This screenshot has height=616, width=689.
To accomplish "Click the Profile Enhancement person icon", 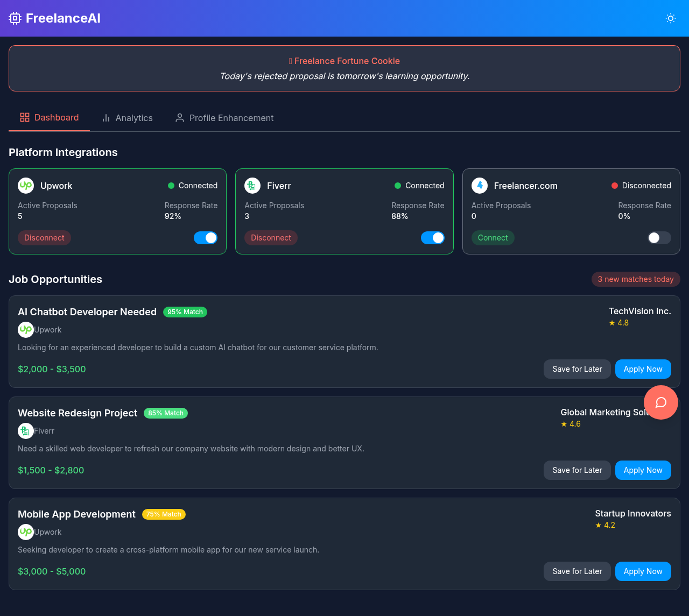I will coord(179,117).
